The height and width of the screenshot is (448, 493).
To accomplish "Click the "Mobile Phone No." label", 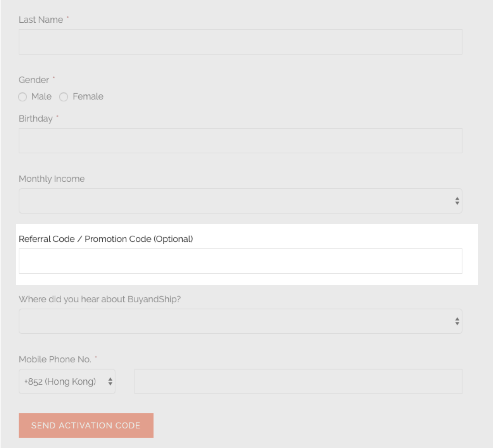I will tap(55, 359).
